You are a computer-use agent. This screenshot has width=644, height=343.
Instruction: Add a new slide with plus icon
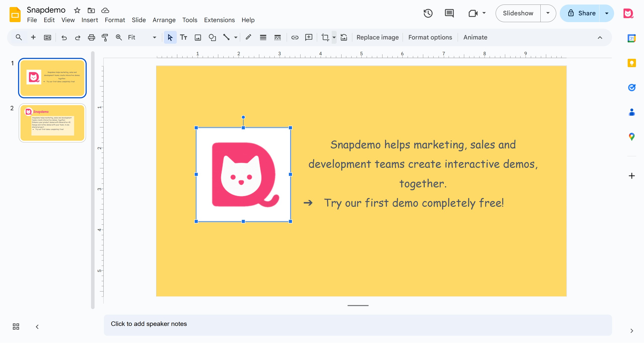(33, 37)
